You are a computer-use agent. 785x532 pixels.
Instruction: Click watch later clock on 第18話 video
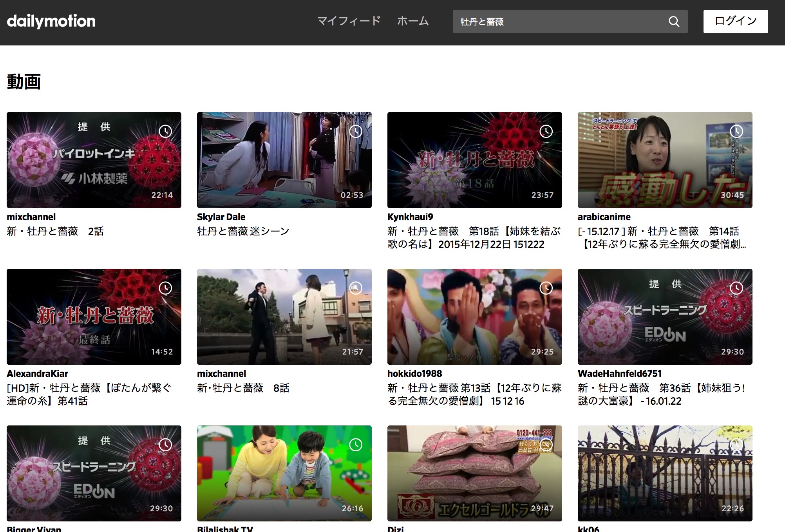[546, 131]
